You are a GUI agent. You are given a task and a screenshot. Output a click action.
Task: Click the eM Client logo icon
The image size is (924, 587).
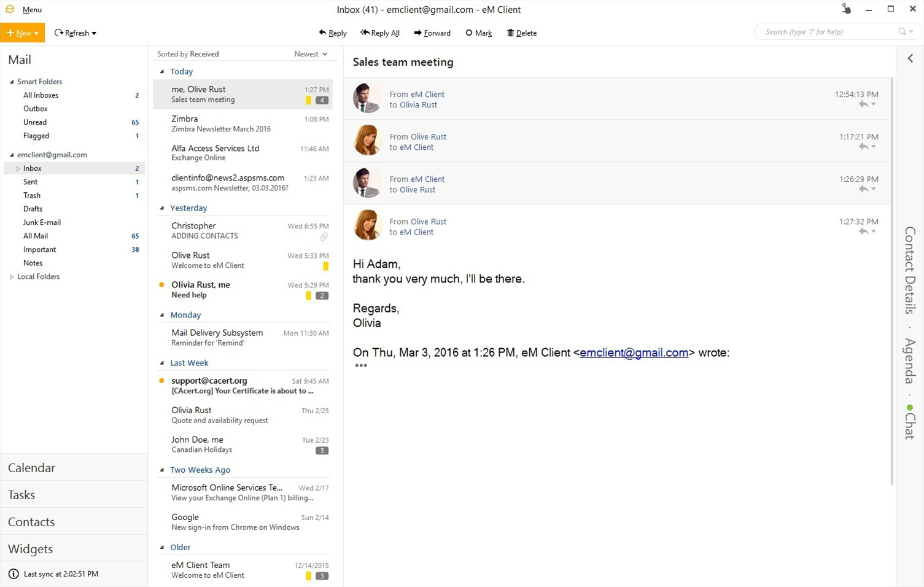coord(10,9)
